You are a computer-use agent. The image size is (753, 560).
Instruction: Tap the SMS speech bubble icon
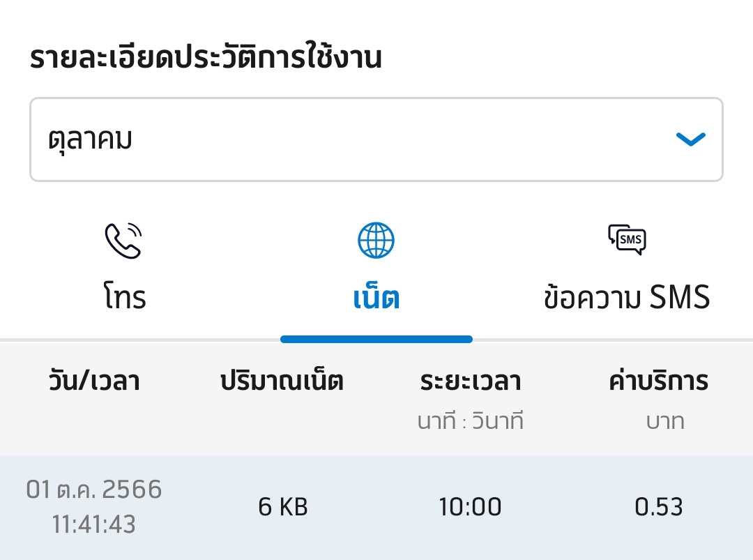627,240
